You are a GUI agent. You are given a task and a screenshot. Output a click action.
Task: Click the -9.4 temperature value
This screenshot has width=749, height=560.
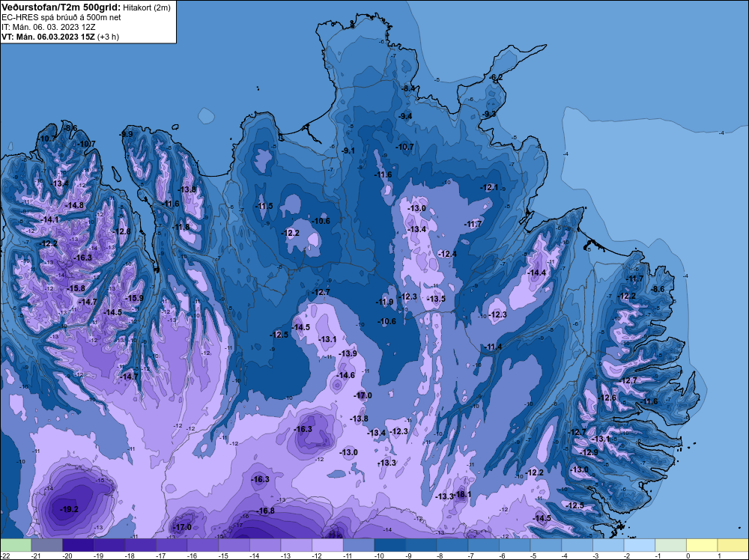tap(405, 116)
